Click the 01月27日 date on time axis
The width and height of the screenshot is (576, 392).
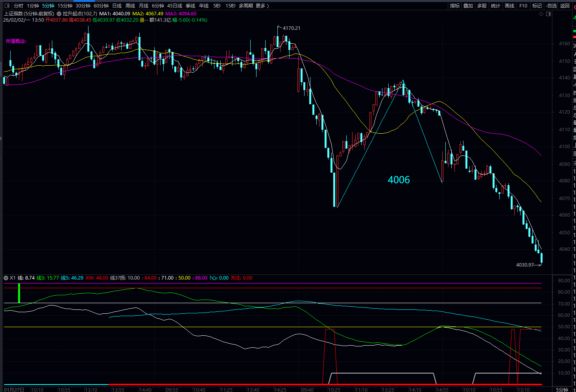pos(14,390)
